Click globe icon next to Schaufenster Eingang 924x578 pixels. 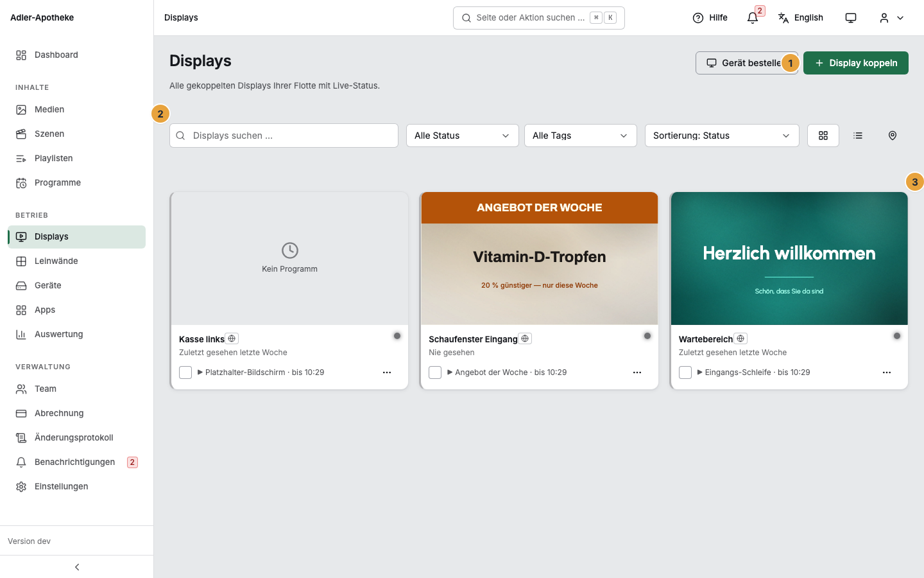pyautogui.click(x=525, y=338)
